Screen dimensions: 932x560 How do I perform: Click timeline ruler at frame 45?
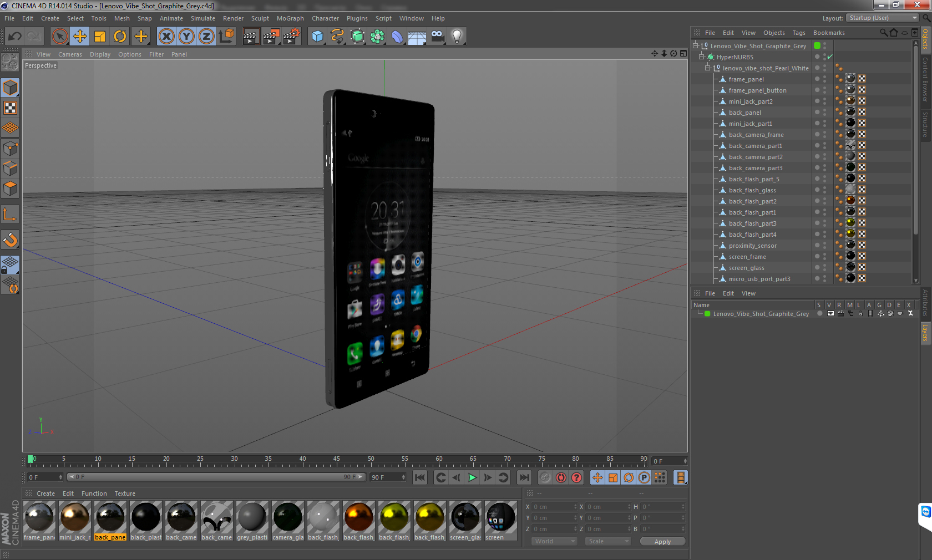click(337, 460)
